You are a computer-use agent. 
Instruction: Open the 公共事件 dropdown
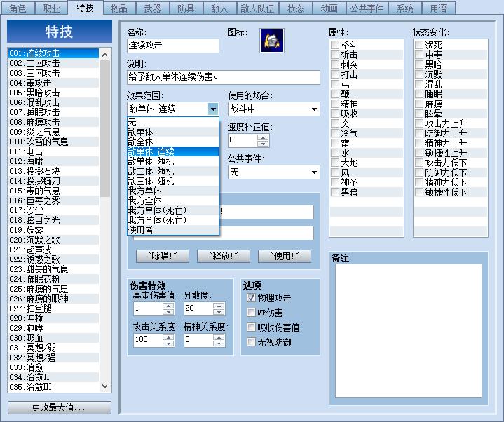tap(274, 172)
